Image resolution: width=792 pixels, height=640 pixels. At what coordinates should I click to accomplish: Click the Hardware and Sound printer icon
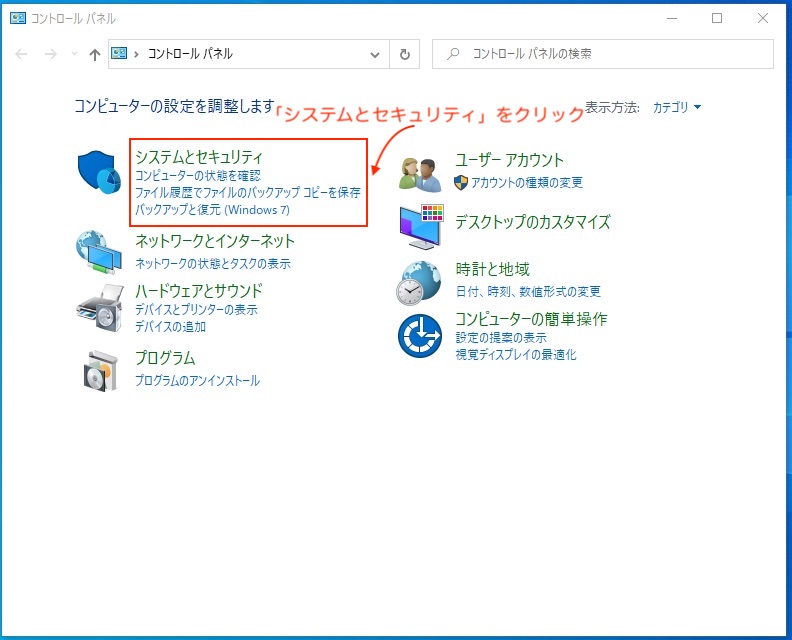tap(101, 308)
